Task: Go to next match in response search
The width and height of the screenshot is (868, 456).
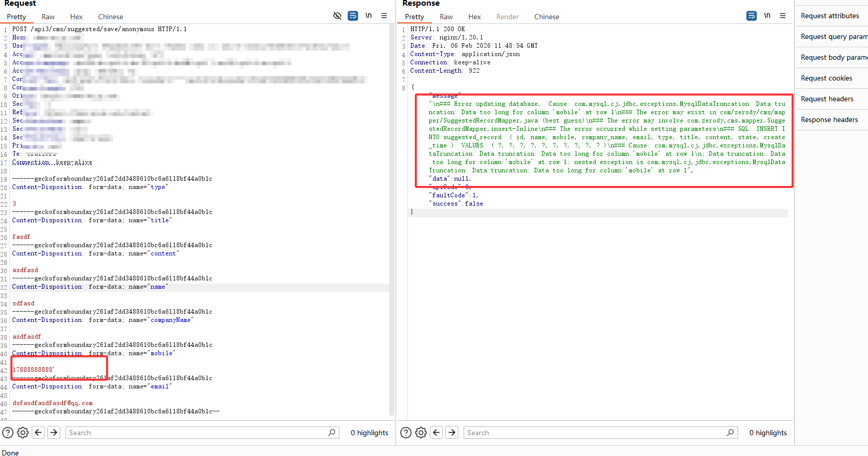Action: pos(452,433)
